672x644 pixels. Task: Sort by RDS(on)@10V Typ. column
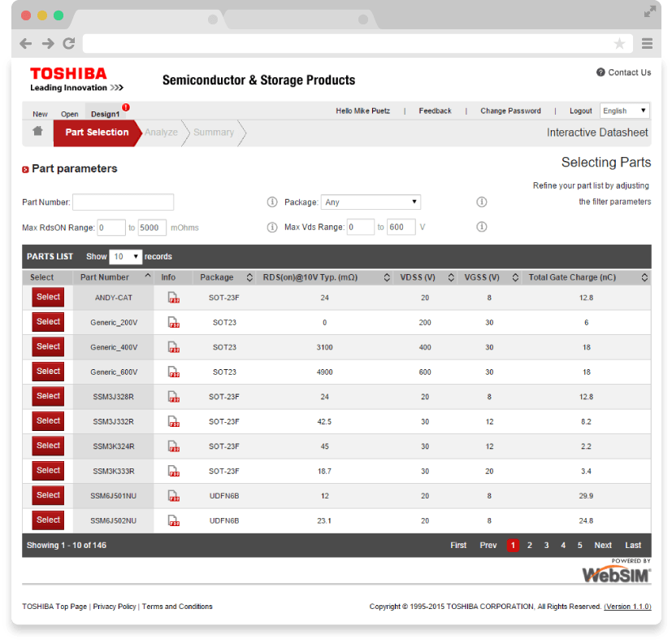click(x=387, y=277)
